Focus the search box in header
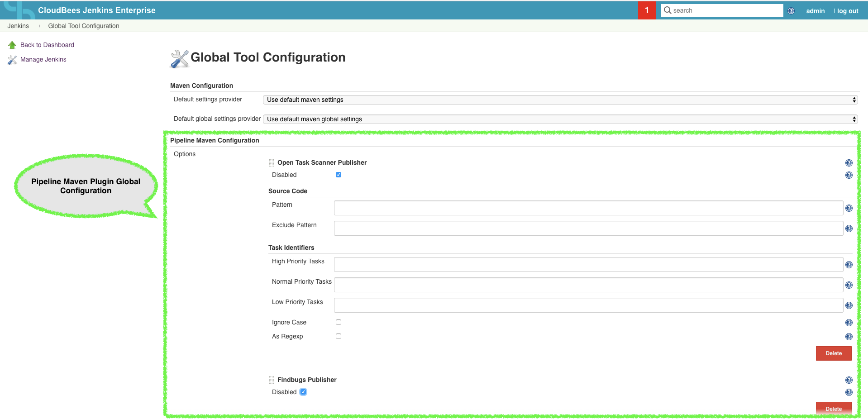The image size is (868, 419). click(x=722, y=10)
